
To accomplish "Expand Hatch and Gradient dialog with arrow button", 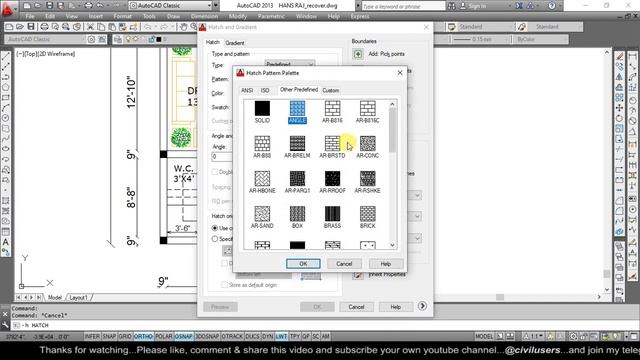I will tap(422, 306).
